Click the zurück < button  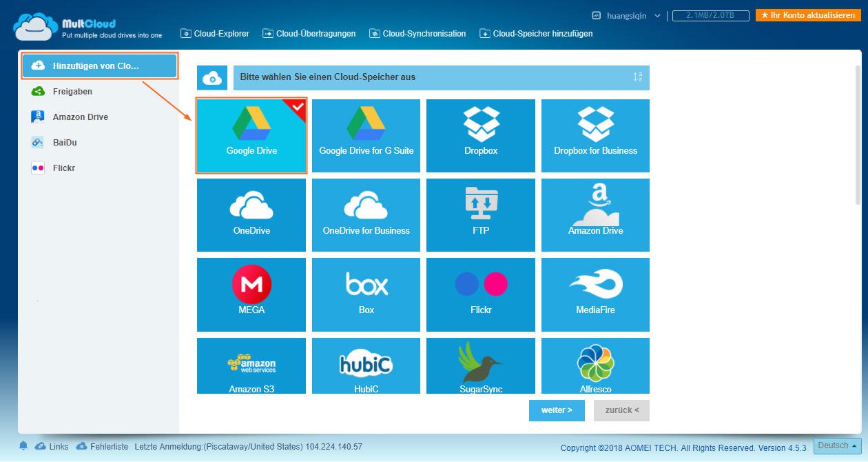click(621, 410)
